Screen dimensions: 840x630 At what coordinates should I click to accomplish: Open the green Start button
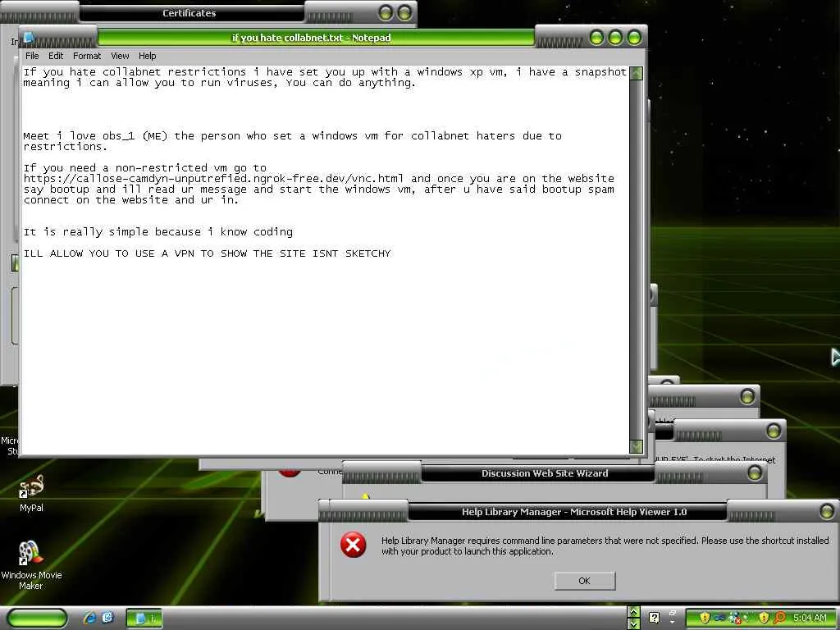38,619
